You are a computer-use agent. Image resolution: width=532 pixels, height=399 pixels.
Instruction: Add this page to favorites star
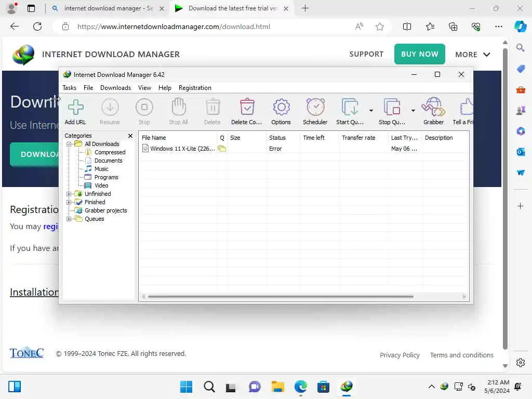[380, 26]
